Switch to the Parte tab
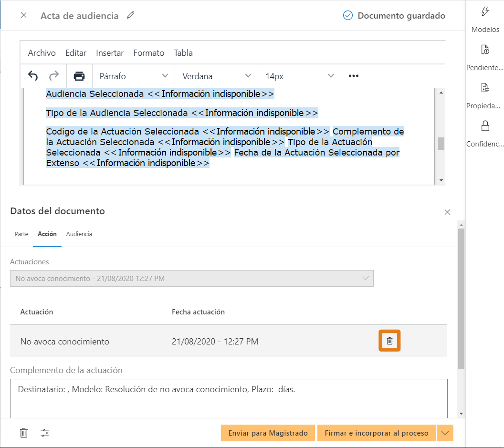Screen dimensions: 504x448 tap(21, 234)
